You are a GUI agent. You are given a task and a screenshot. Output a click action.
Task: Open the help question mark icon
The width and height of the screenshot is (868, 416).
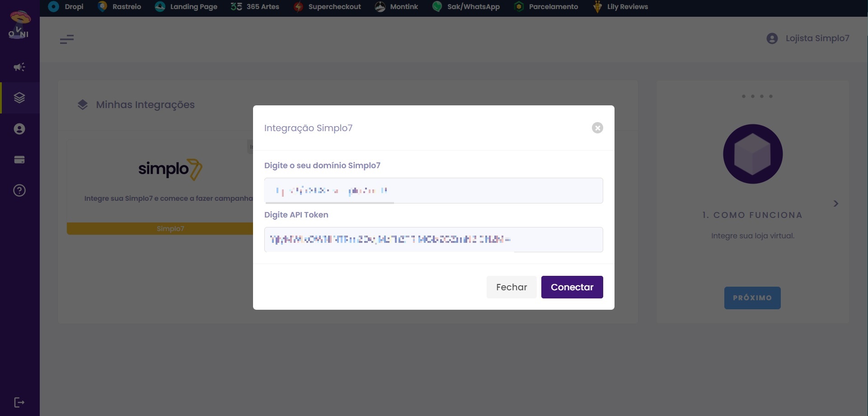[19, 190]
